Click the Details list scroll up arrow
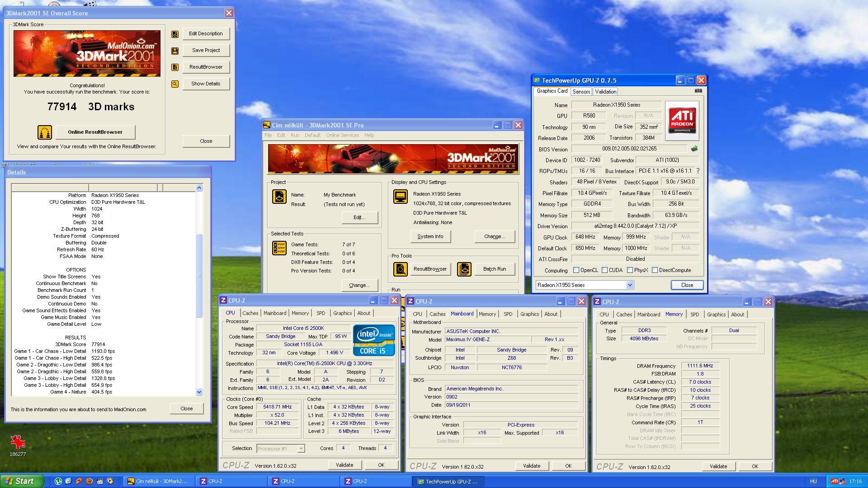The height and width of the screenshot is (488, 868). [199, 188]
